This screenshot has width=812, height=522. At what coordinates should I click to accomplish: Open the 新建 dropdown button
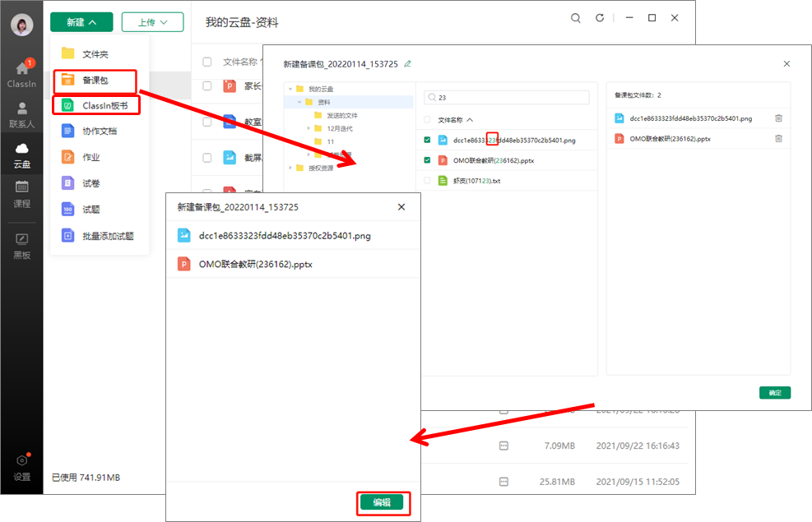click(81, 22)
